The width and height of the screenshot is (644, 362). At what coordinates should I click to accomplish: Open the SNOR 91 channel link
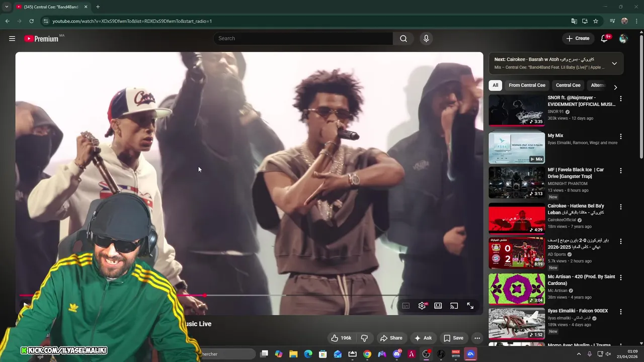pos(555,112)
